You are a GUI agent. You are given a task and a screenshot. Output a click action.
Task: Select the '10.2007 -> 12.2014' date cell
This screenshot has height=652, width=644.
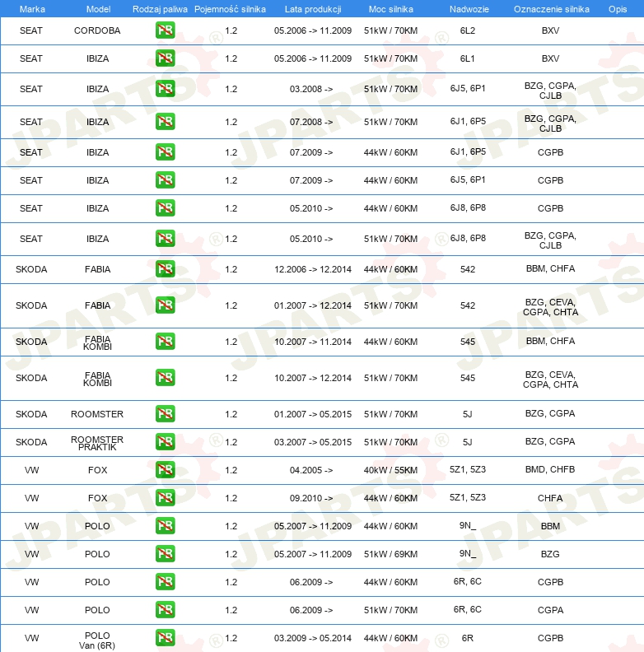point(313,378)
